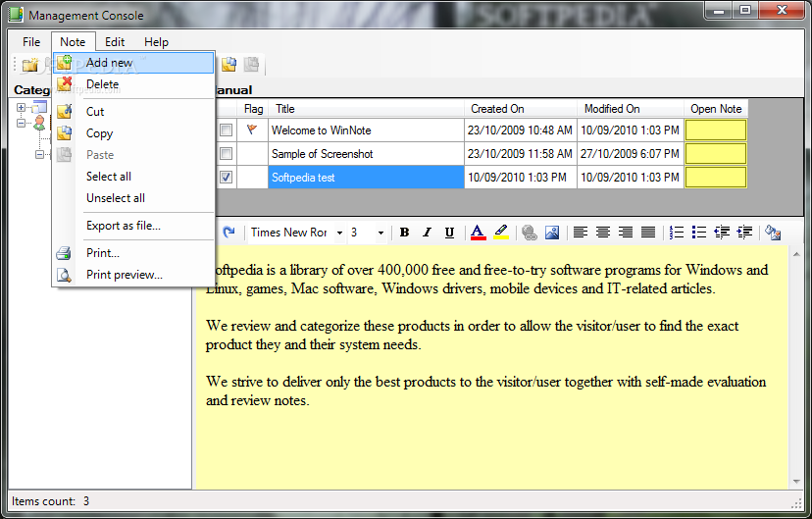
Task: Click the 27/10/2009 6:07 PM modified cell
Action: point(631,154)
